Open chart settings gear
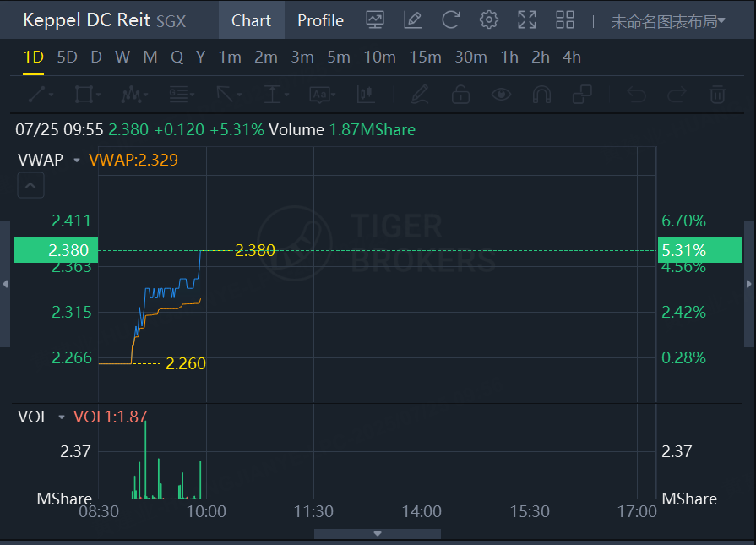The height and width of the screenshot is (545, 756). [489, 20]
